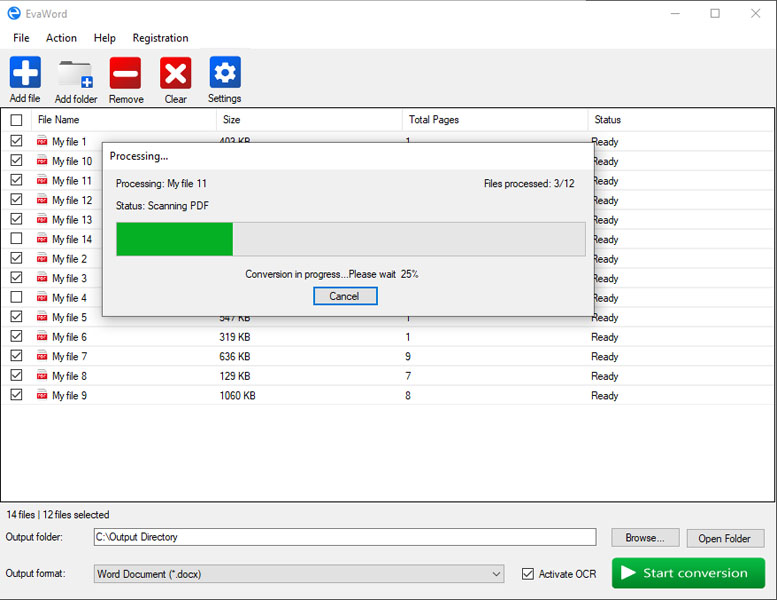
Task: Click the Browse... button
Action: (x=645, y=538)
